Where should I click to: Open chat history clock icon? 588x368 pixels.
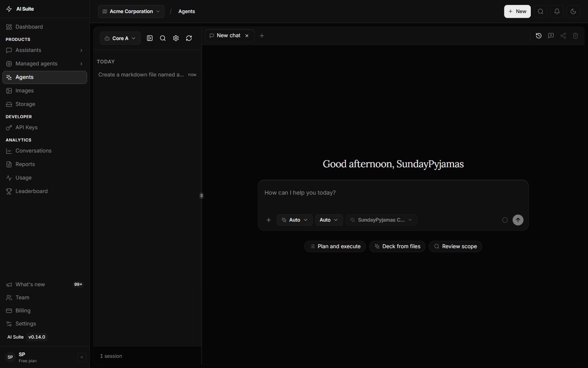tap(539, 36)
